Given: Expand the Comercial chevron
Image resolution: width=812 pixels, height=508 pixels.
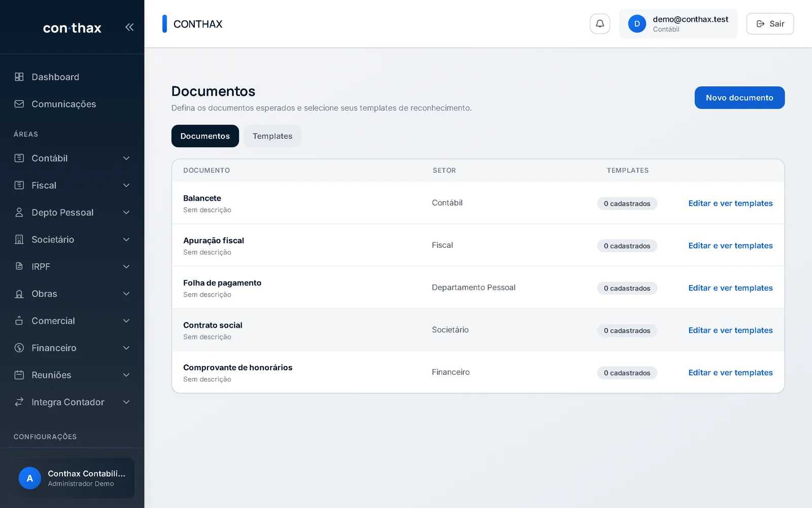Looking at the screenshot, I should coord(126,321).
